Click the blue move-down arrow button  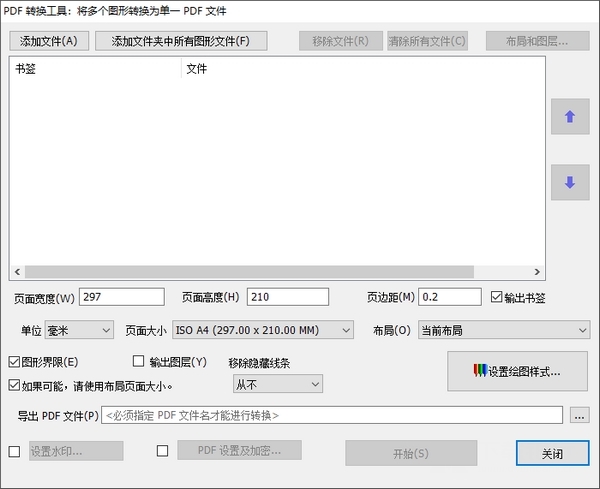[570, 182]
